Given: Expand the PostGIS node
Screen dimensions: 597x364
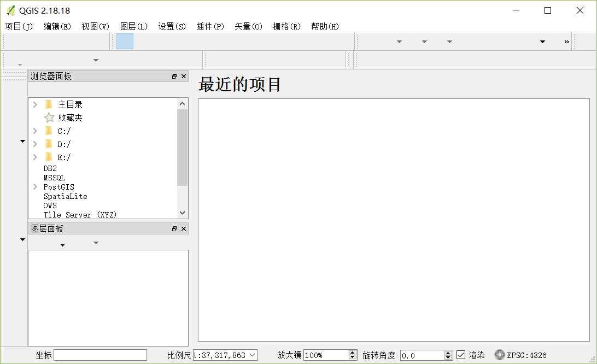Looking at the screenshot, I should coord(35,186).
